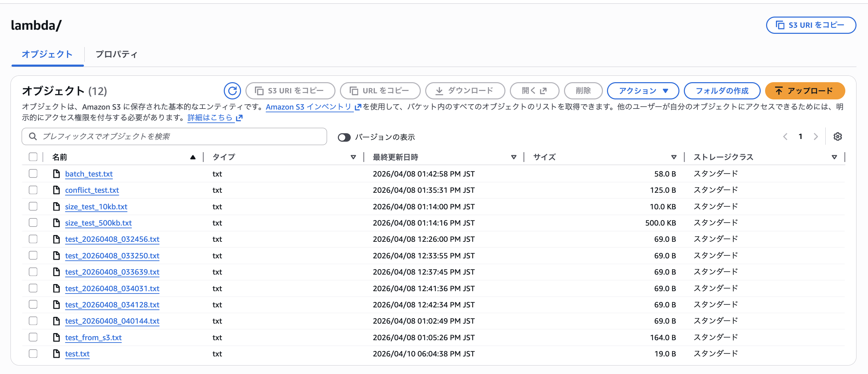Open the settings gear for list preferences
This screenshot has height=374, width=868.
pyautogui.click(x=838, y=136)
